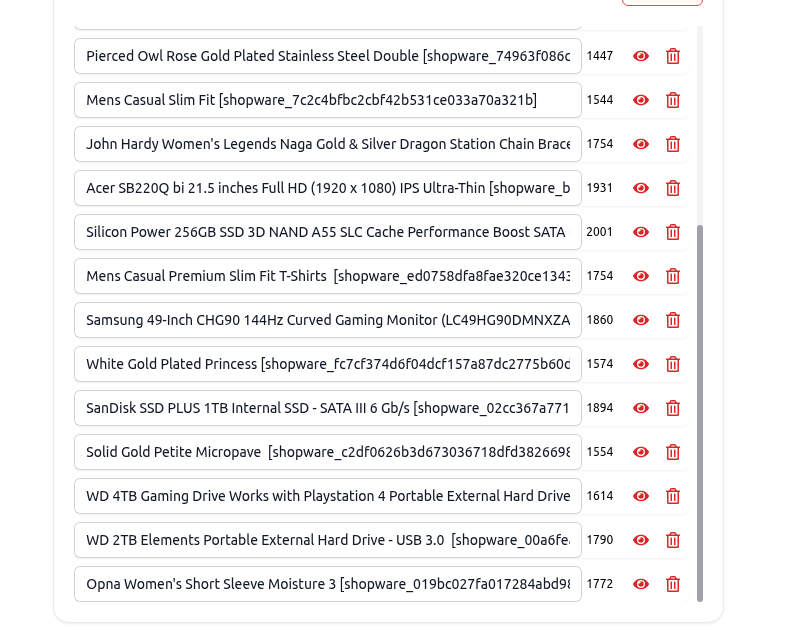787x631 pixels.
Task: View the SanDisk SSD PLUS 1TB product
Action: pos(641,408)
